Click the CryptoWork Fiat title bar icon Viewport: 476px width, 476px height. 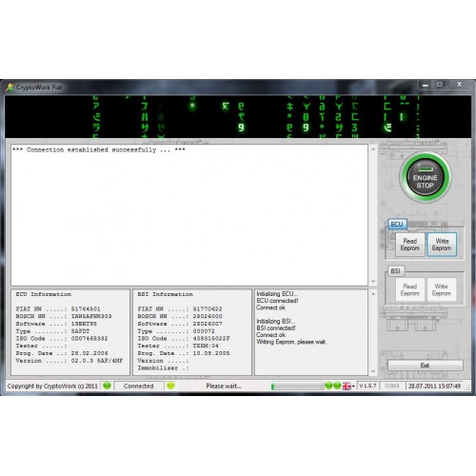pos(10,88)
